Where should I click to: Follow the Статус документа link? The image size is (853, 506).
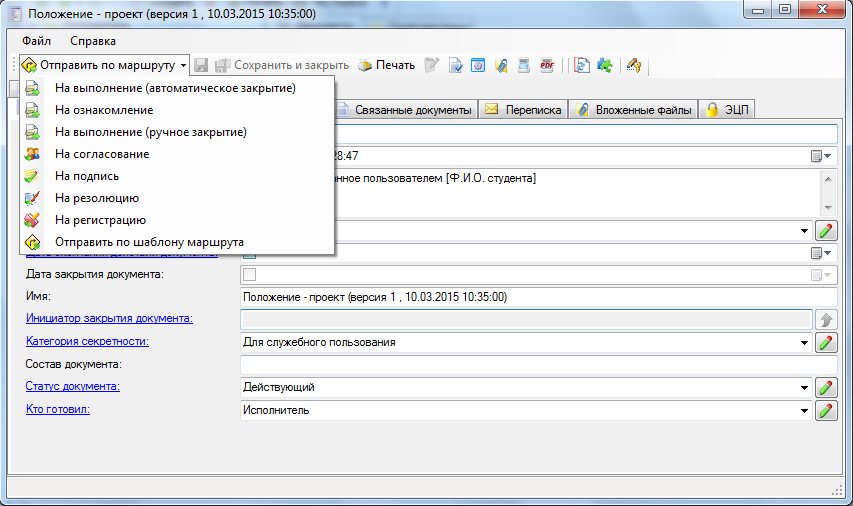[x=72, y=386]
